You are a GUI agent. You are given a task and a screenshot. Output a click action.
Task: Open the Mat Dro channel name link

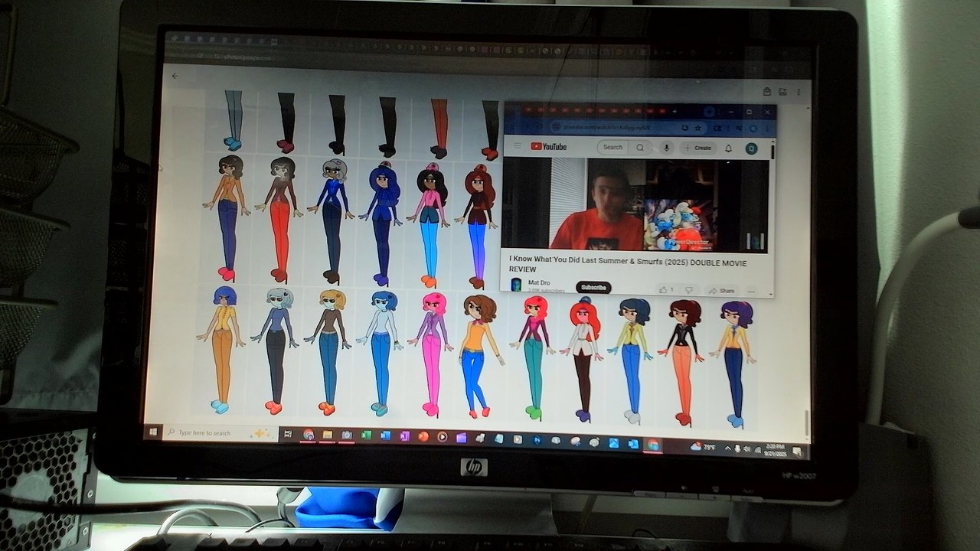539,282
